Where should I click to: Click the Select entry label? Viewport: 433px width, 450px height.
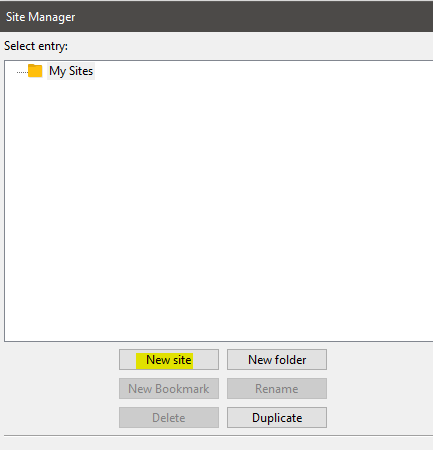click(x=36, y=46)
